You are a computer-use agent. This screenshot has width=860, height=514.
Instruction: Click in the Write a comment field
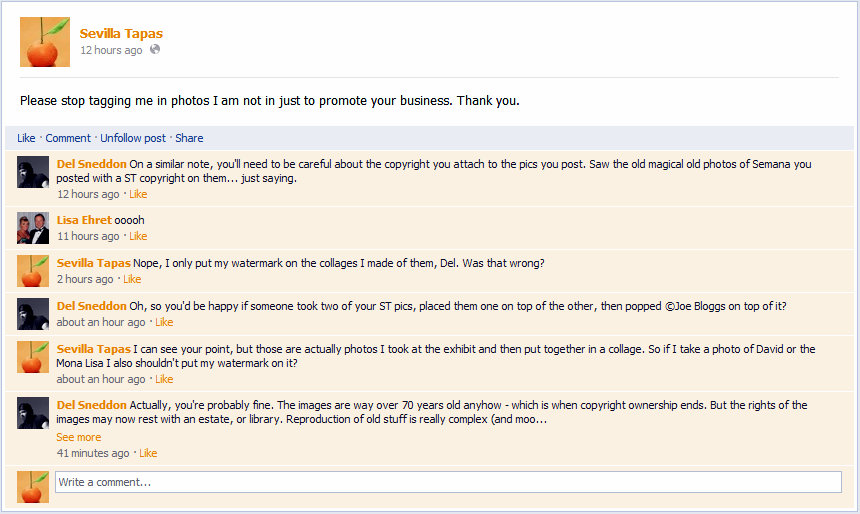tap(448, 482)
